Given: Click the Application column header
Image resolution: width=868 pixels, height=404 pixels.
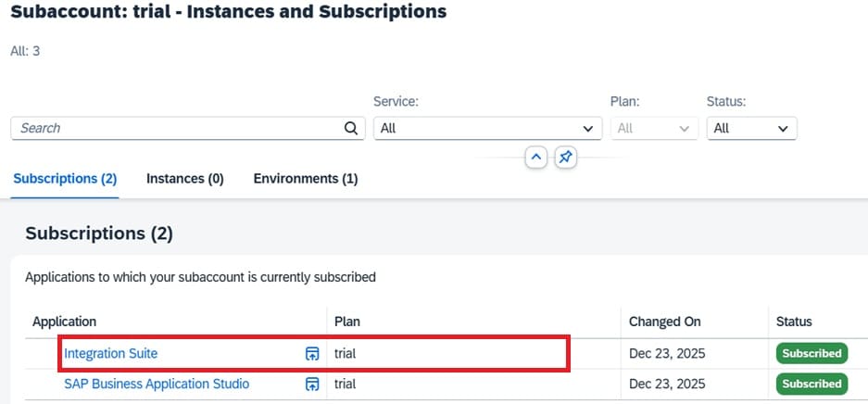Looking at the screenshot, I should tap(65, 322).
